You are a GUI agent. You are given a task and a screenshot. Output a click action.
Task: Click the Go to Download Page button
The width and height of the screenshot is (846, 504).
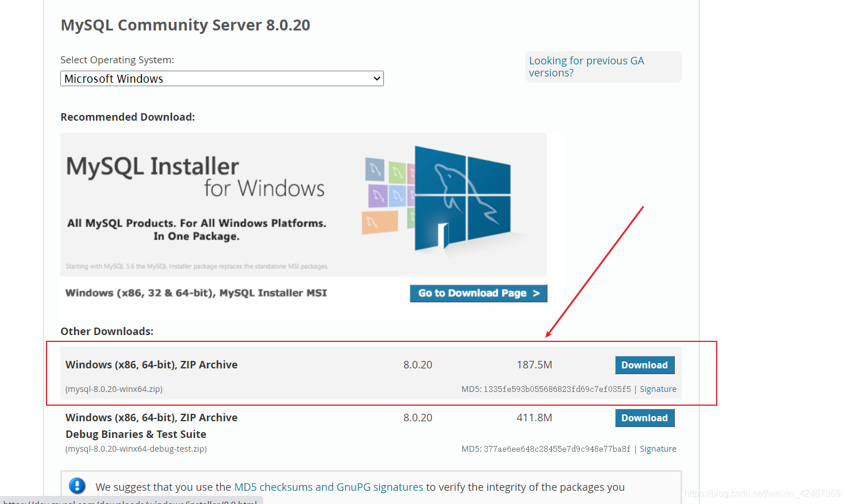point(478,293)
